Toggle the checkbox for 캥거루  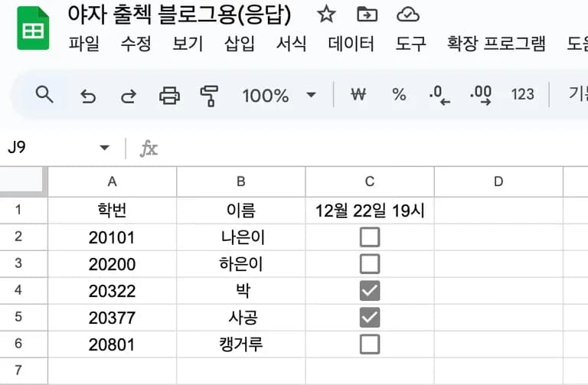[370, 344]
